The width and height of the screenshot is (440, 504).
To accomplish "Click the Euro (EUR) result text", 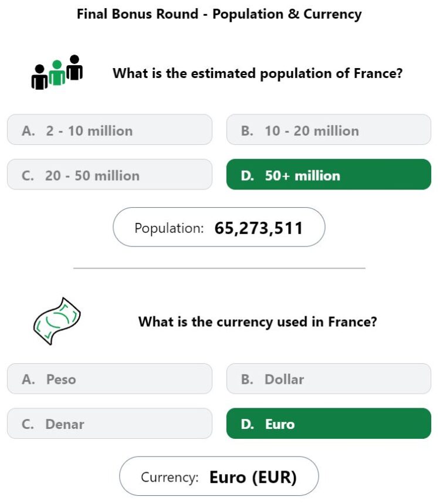I will 253,477.
